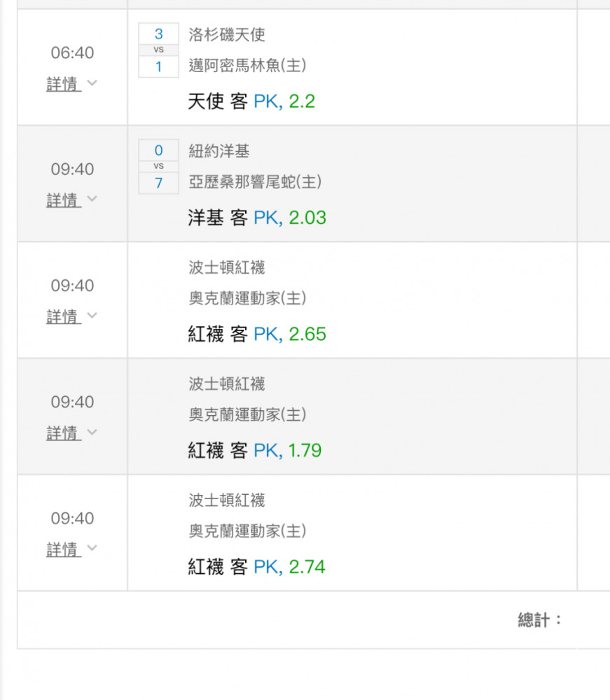
Task: Expand chevron in the 紅襪 1.79 row
Action: (x=92, y=432)
